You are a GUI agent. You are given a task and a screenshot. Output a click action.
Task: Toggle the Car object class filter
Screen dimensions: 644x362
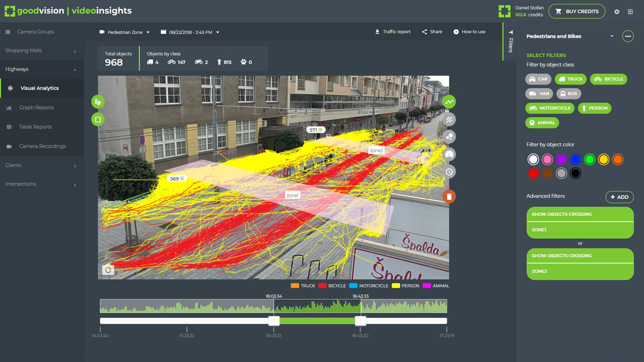[x=538, y=79]
